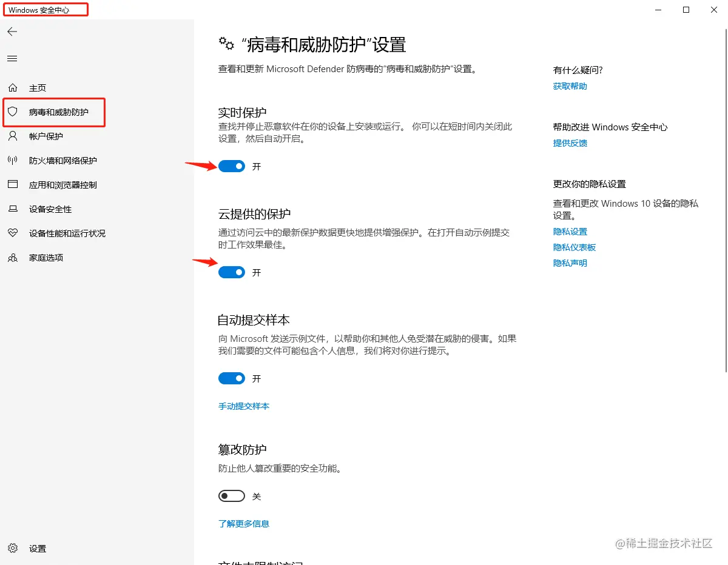Screen dimensions: 728x565
Task: Minimize the Windows 安全中心 window
Action: pos(659,10)
